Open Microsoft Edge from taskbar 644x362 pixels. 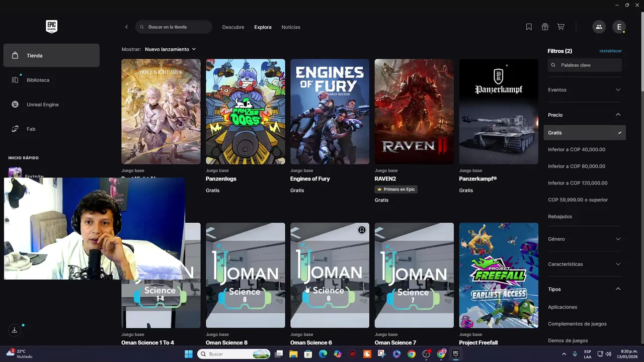[323, 354]
